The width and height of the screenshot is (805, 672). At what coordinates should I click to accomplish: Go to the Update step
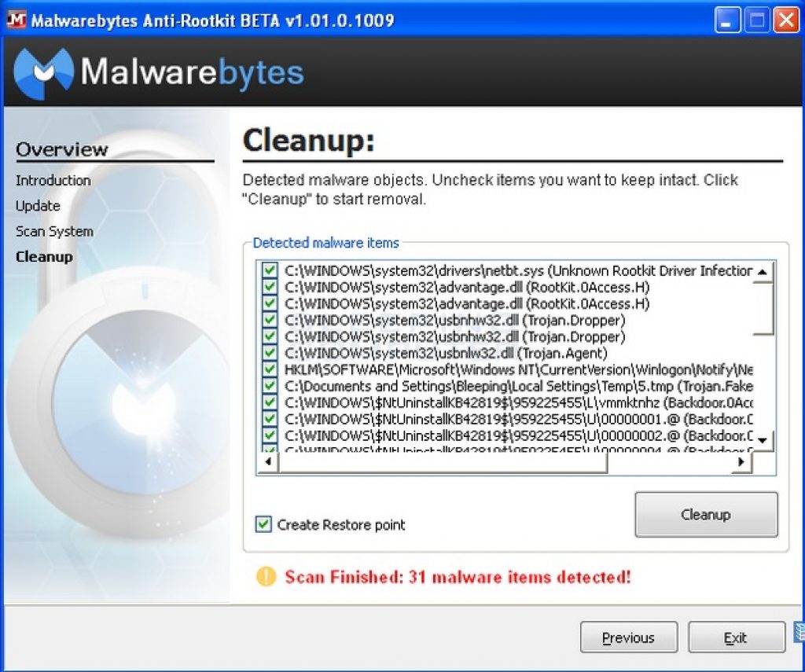[x=38, y=206]
